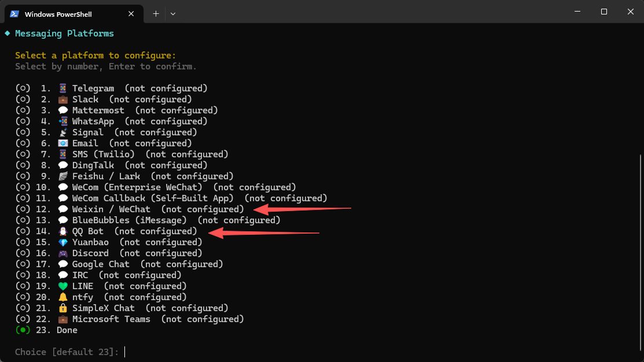Click the DingTalk speech bubble icon
The height and width of the screenshot is (362, 644).
pyautogui.click(x=63, y=165)
